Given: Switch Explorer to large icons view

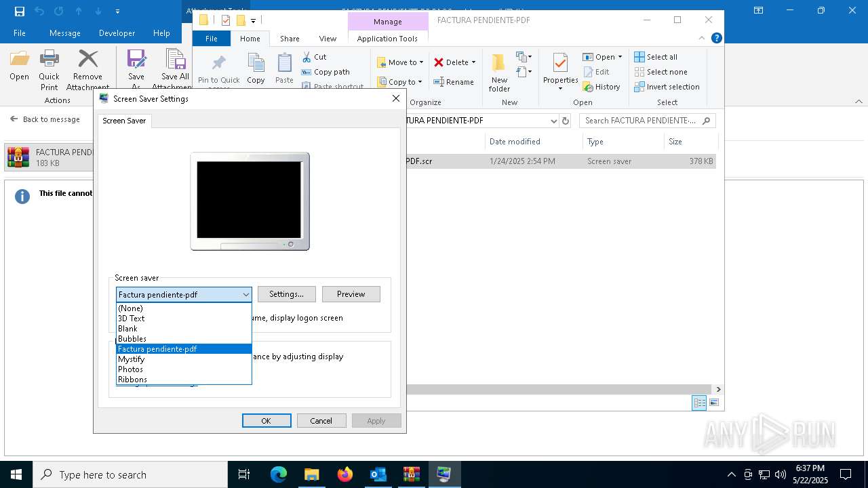Looking at the screenshot, I should click(713, 403).
